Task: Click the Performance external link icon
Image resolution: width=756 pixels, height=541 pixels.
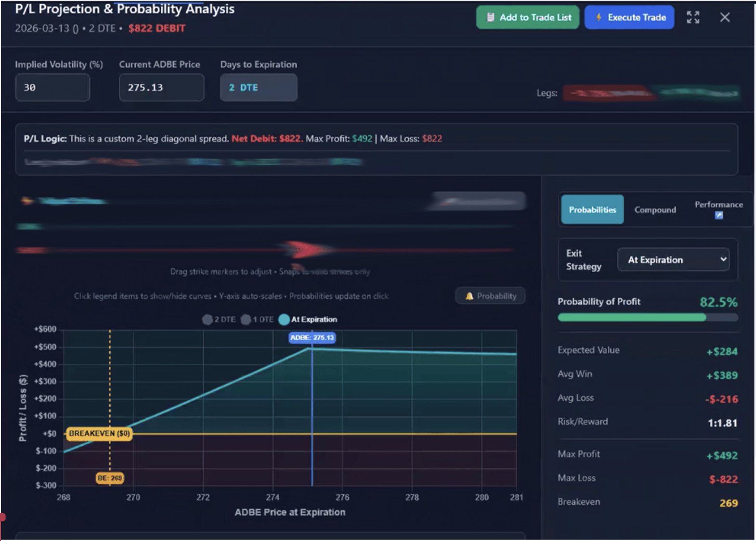Action: [x=718, y=216]
